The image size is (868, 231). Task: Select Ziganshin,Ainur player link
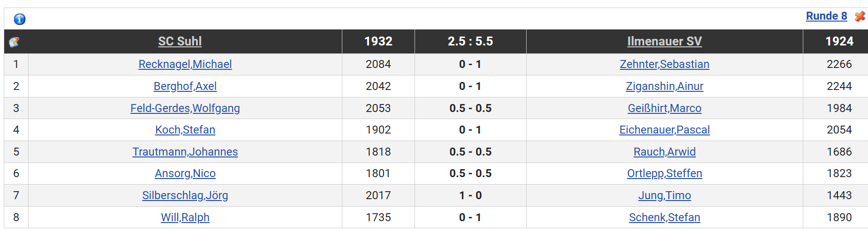coord(664,86)
